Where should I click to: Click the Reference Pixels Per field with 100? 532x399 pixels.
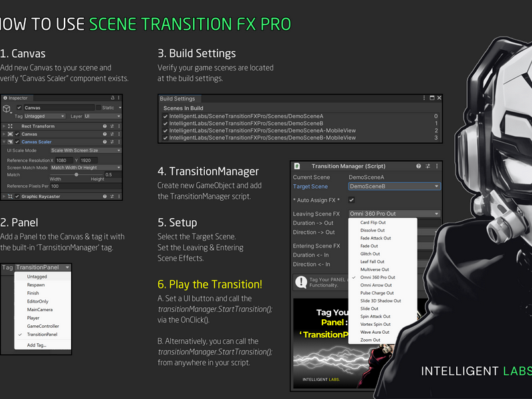click(x=86, y=186)
